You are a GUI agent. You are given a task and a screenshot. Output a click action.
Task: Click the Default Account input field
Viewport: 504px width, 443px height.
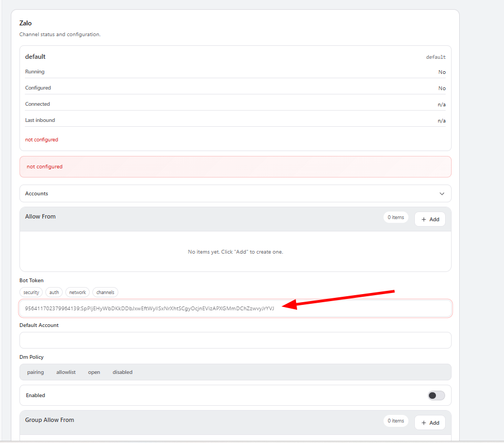coord(236,340)
